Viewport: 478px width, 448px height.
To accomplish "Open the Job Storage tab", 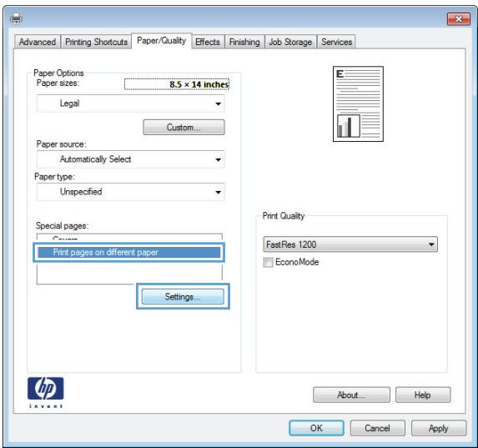I will 290,42.
